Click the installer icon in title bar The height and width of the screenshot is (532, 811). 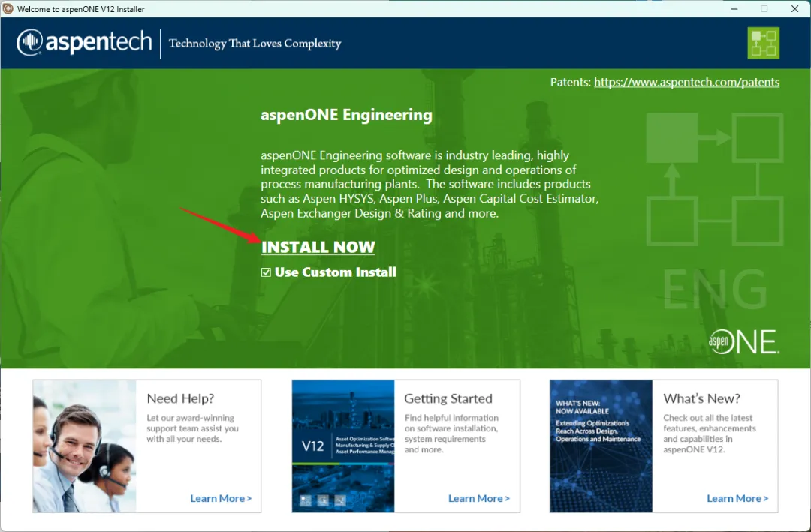pyautogui.click(x=8, y=8)
